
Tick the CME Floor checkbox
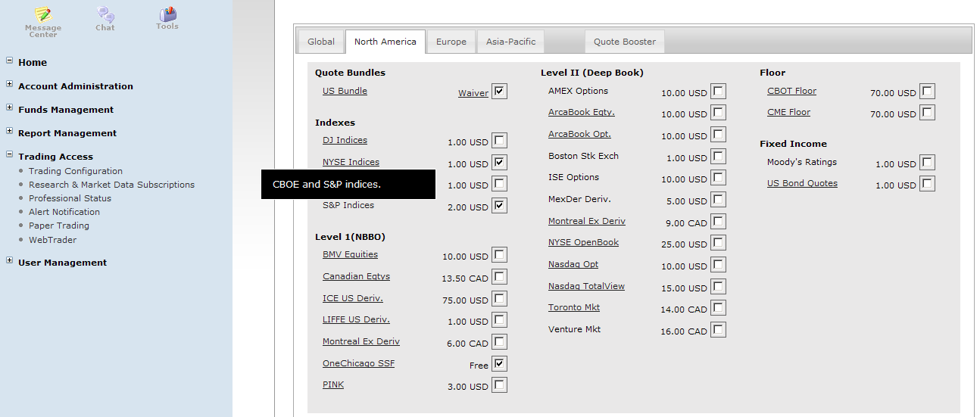[927, 112]
